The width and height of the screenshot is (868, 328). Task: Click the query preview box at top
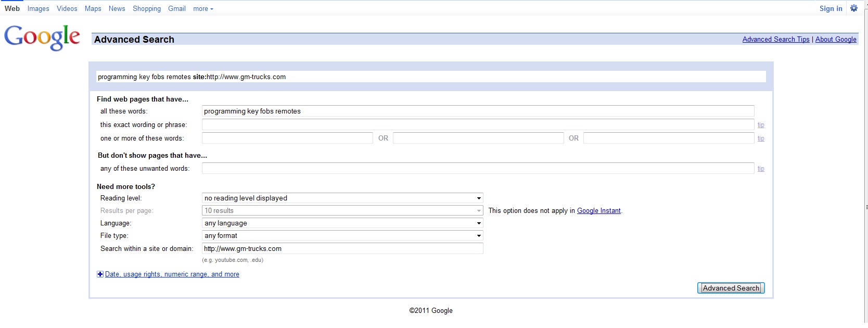click(x=431, y=77)
